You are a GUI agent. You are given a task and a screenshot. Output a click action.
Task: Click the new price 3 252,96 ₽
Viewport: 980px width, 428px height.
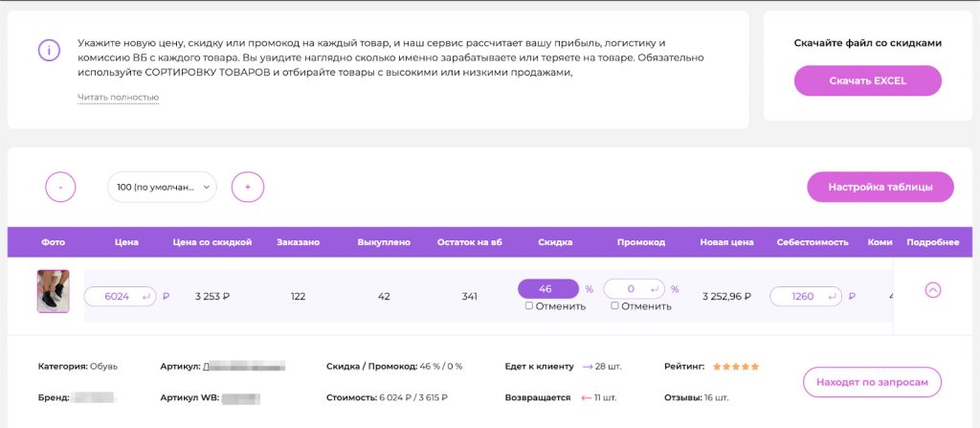point(726,297)
